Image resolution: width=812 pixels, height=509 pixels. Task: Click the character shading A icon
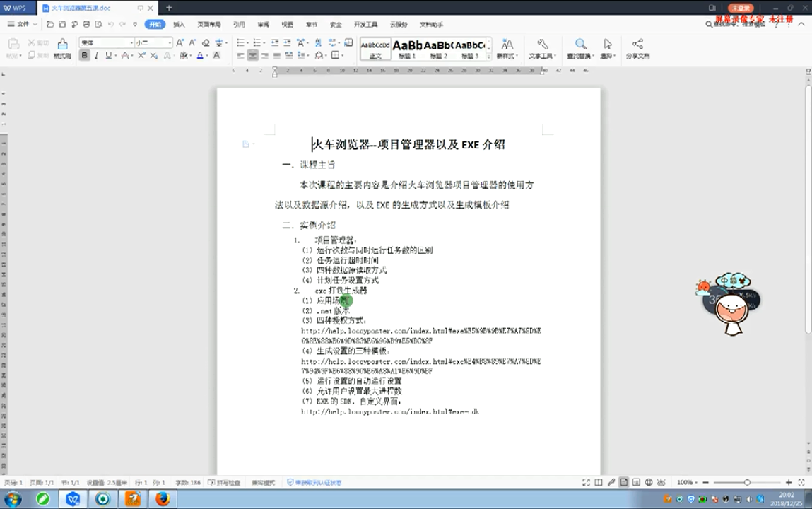point(216,55)
